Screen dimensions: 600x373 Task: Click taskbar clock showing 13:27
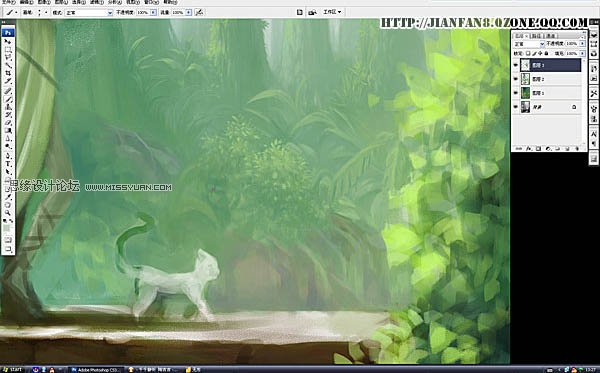click(590, 370)
